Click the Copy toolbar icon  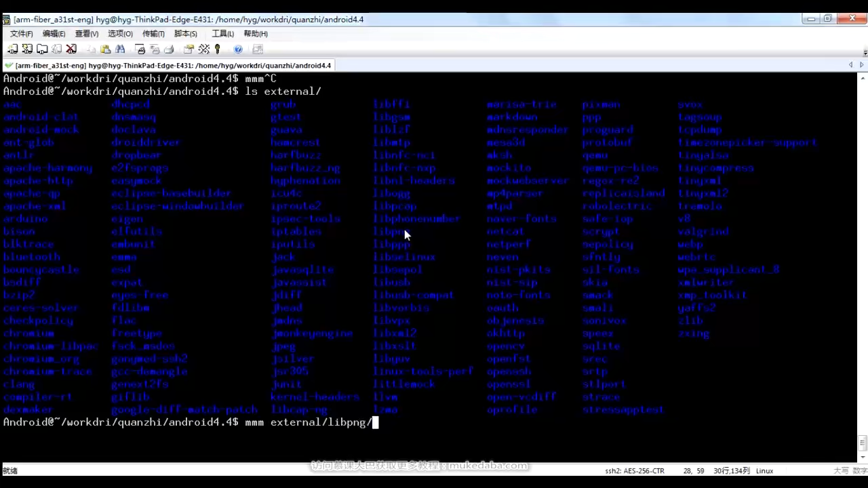click(x=91, y=49)
